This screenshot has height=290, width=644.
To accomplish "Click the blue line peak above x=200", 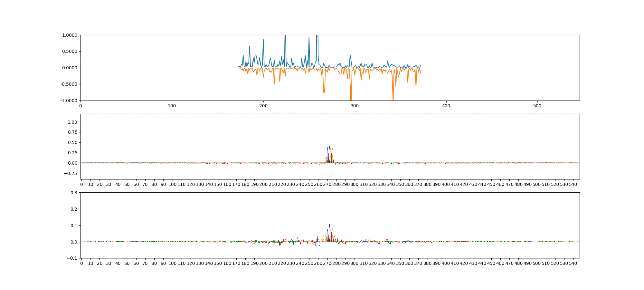I will coord(263,40).
